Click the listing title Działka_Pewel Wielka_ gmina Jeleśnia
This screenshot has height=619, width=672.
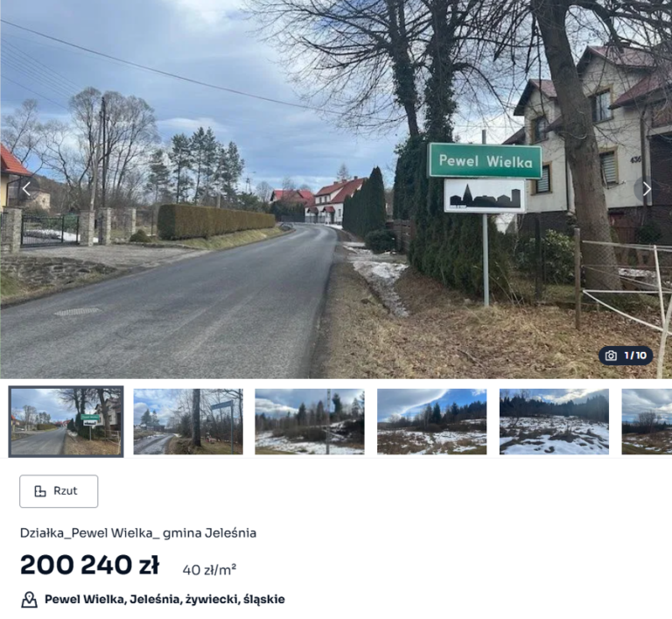point(138,533)
